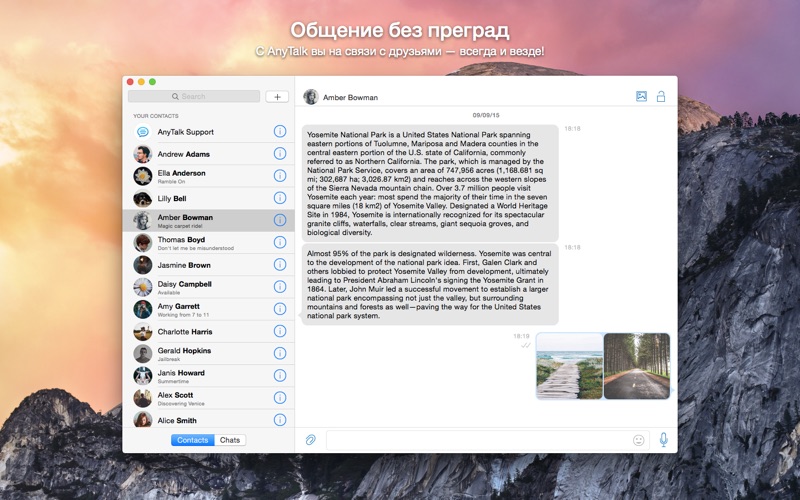800x500 pixels.
Task: Open info for Thomas Boyd
Action: coord(280,242)
